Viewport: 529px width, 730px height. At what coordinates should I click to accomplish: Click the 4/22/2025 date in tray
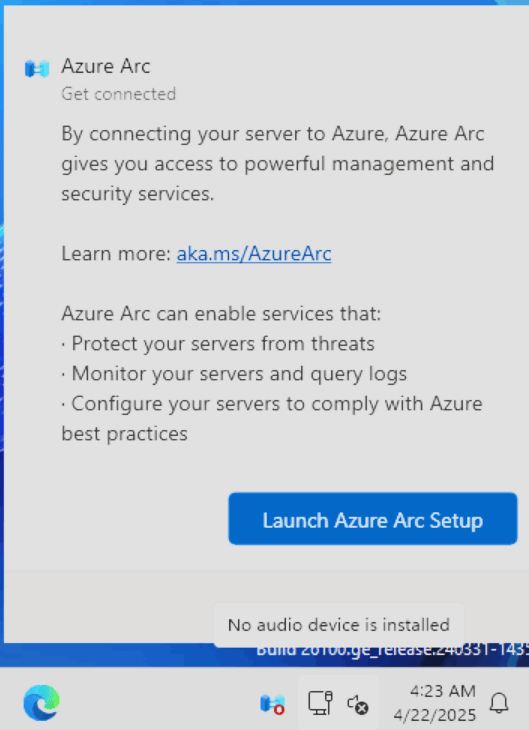(434, 715)
